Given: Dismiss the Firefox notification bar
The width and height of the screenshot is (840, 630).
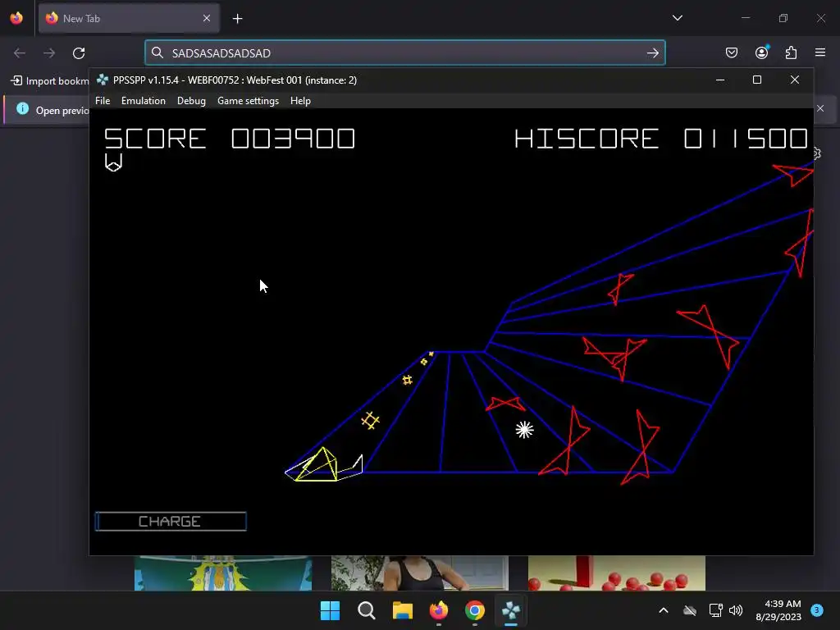Looking at the screenshot, I should coord(820,108).
